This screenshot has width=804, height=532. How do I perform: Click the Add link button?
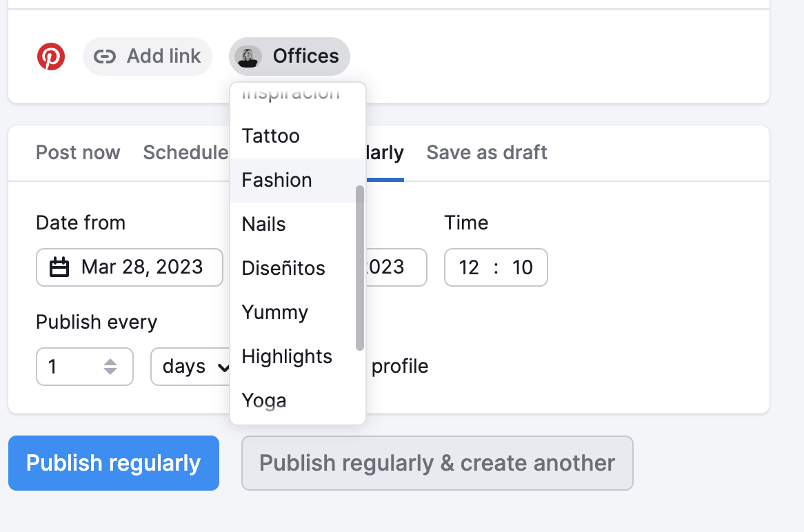coord(148,57)
